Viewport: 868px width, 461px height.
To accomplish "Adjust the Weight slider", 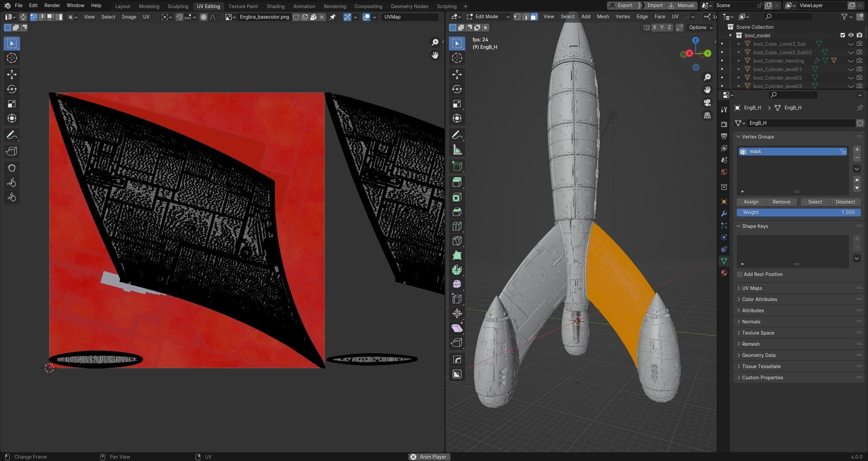I will (x=798, y=212).
